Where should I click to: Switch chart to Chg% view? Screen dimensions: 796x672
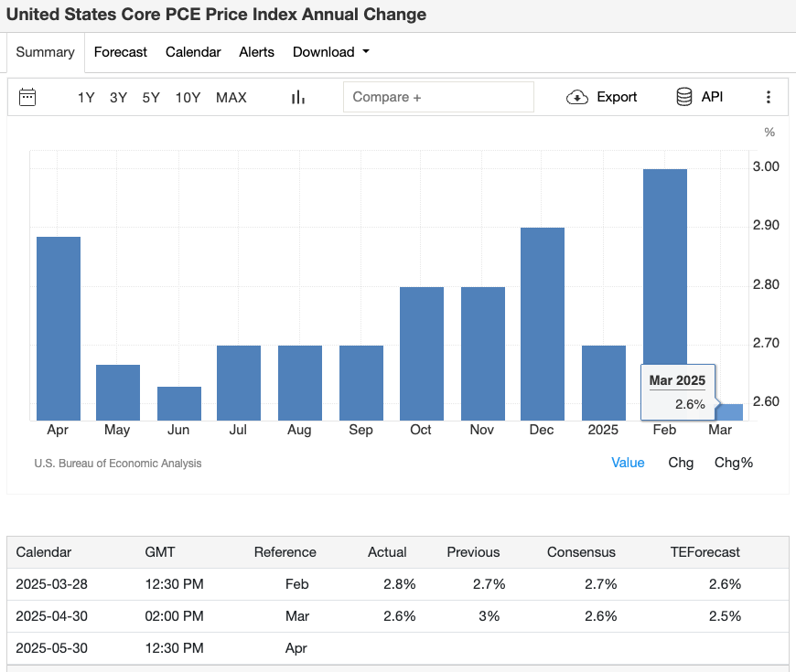[x=733, y=463]
